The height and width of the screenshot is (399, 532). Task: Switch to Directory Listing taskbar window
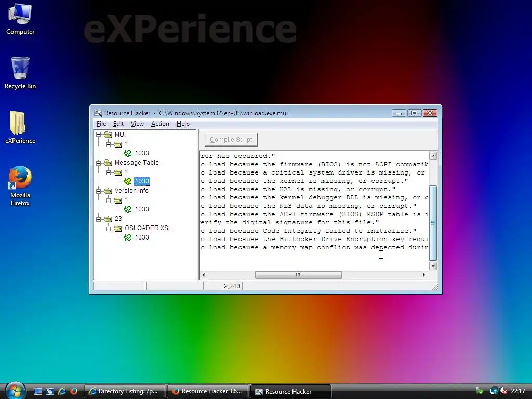pos(125,392)
